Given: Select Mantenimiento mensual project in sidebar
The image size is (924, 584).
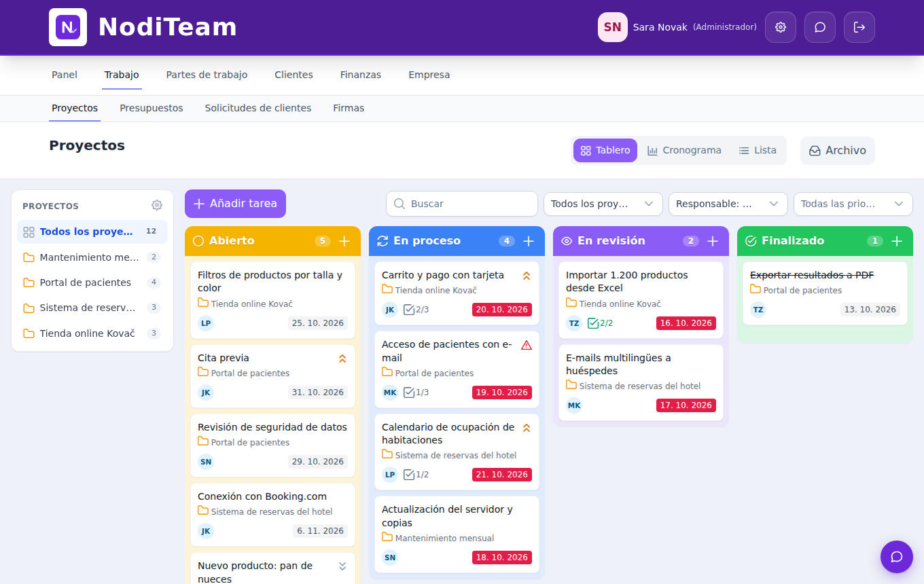Looking at the screenshot, I should click(92, 257).
